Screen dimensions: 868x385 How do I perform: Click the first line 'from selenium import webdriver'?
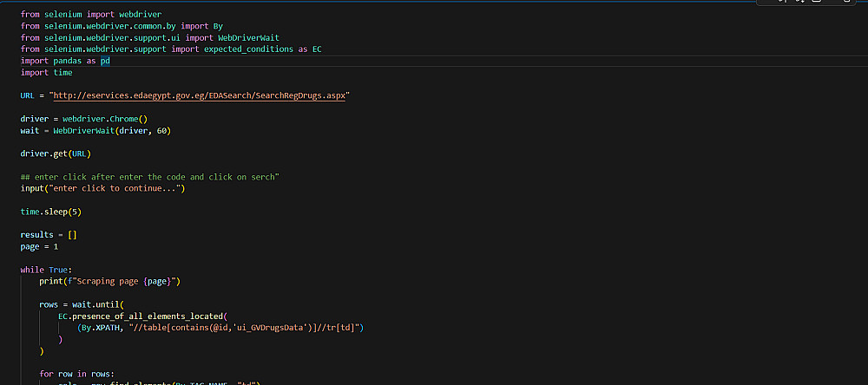coord(85,15)
